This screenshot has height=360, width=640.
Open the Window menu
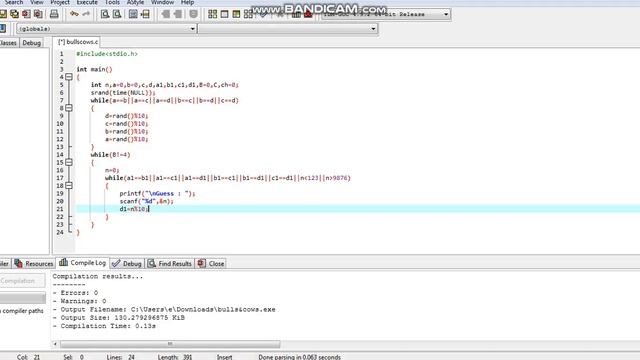[162, 2]
